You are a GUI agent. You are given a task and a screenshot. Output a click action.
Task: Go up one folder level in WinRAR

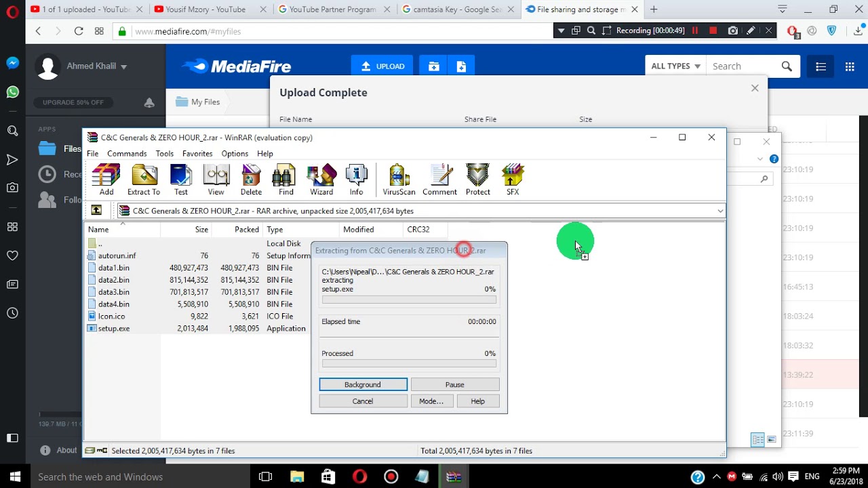pos(96,211)
